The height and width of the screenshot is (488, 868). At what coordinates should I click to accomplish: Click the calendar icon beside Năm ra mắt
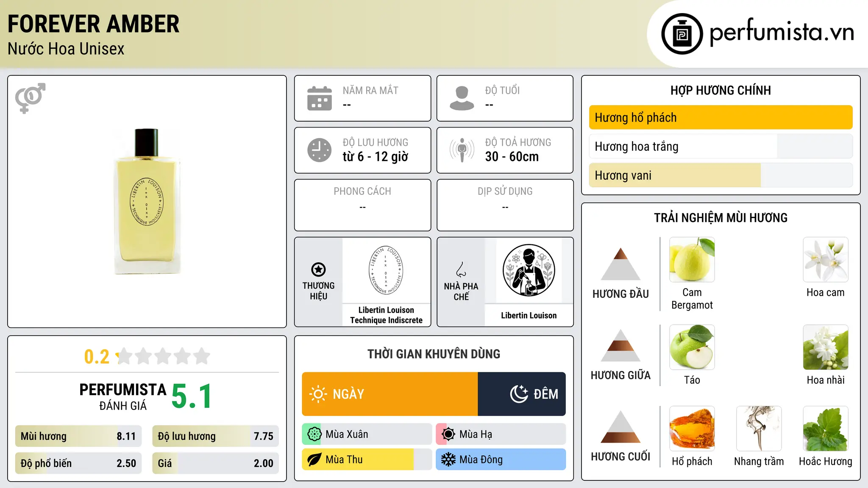pyautogui.click(x=320, y=98)
